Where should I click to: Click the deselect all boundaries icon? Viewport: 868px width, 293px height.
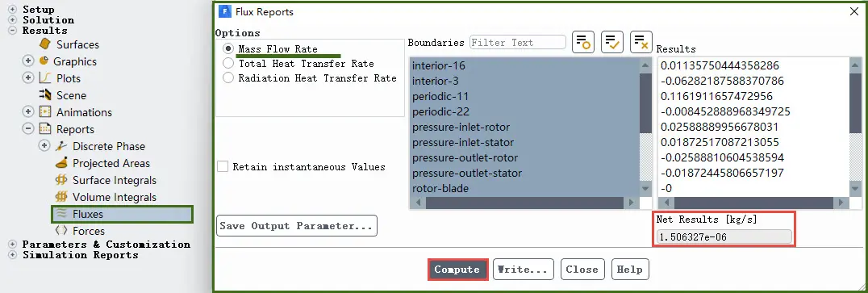tap(641, 42)
